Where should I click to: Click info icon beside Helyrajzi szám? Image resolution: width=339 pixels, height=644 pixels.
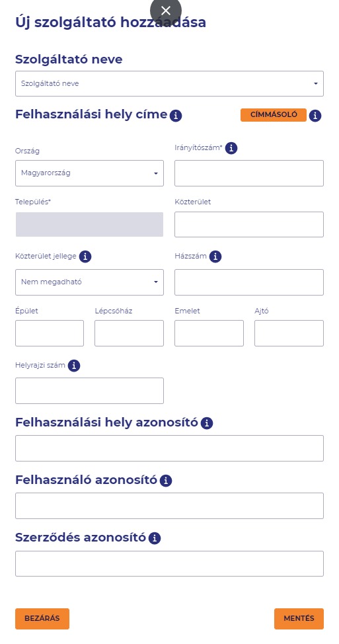pos(74,366)
